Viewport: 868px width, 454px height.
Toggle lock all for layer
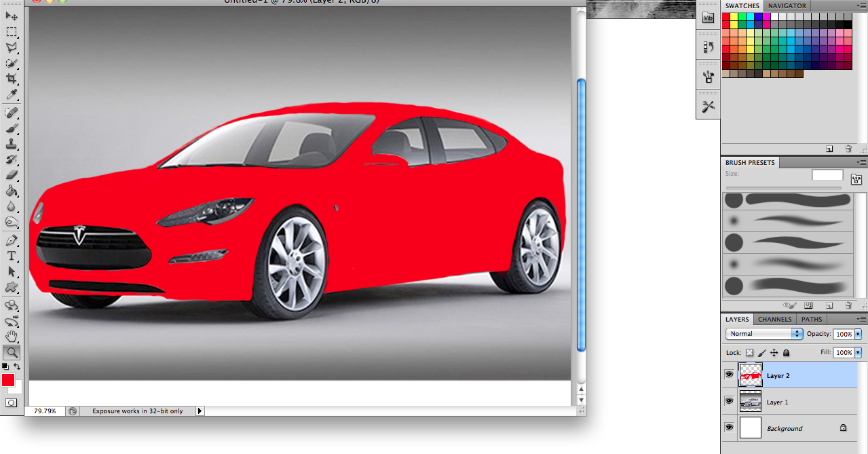786,353
